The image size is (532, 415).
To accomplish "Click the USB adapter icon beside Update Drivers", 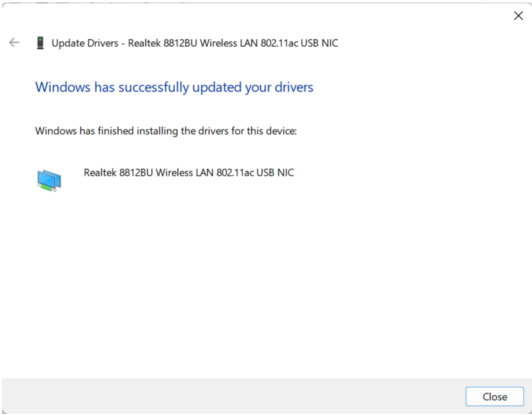I will click(x=40, y=43).
